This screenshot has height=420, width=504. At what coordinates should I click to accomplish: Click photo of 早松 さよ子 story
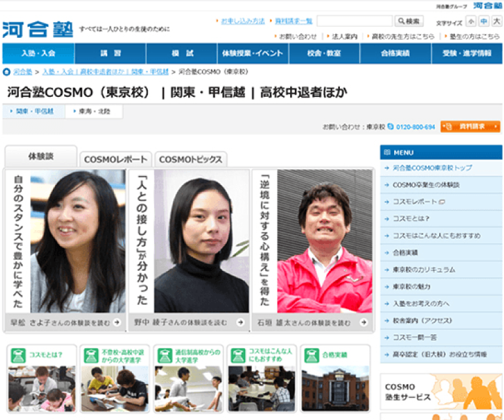(x=78, y=241)
